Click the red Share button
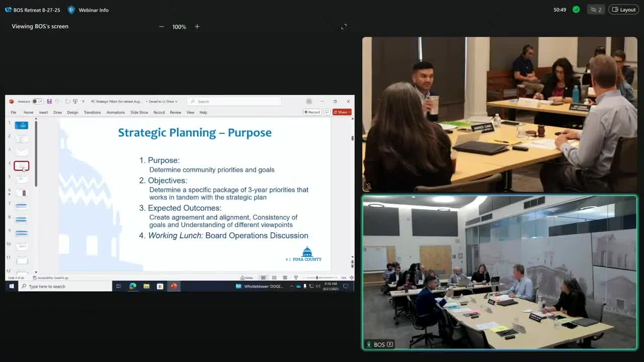Image resolution: width=644 pixels, height=362 pixels. 342,112
